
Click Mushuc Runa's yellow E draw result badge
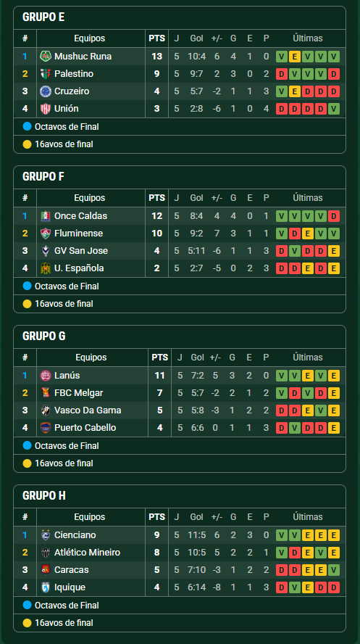coord(294,57)
